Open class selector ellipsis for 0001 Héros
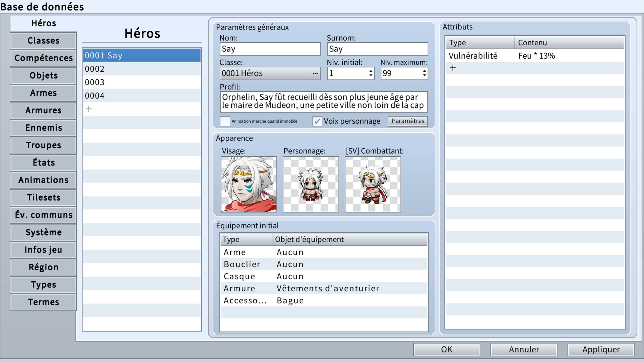The width and height of the screenshot is (644, 362). (315, 73)
